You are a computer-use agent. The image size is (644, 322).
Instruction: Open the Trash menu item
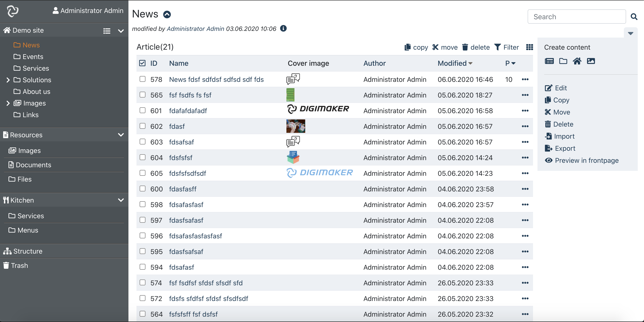coord(19,265)
